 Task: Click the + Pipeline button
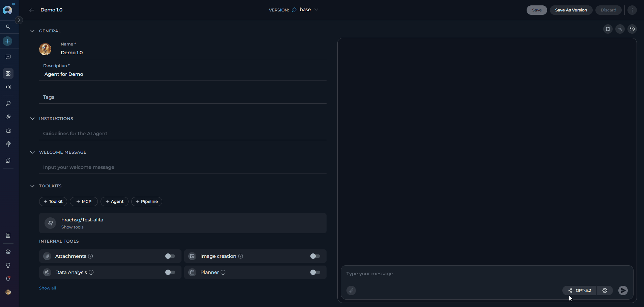pos(147,202)
